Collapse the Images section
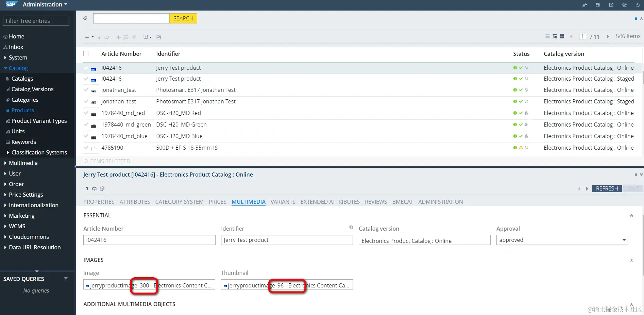The width and height of the screenshot is (644, 315). [631, 260]
